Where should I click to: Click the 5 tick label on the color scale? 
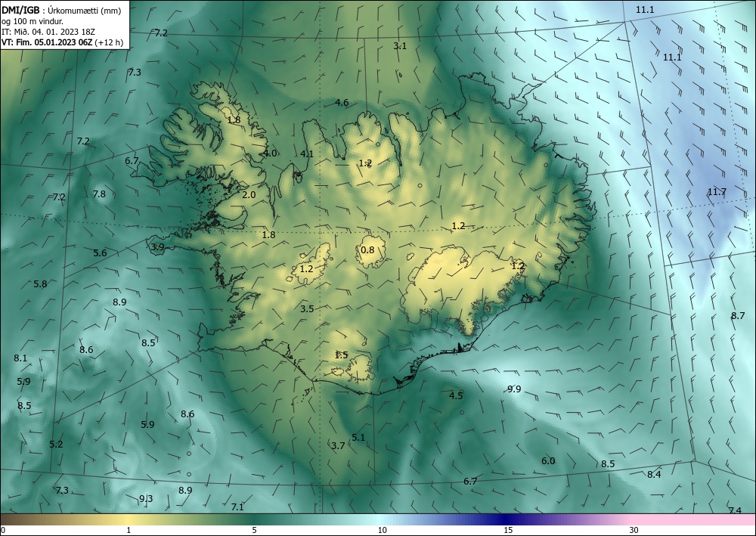pyautogui.click(x=254, y=530)
